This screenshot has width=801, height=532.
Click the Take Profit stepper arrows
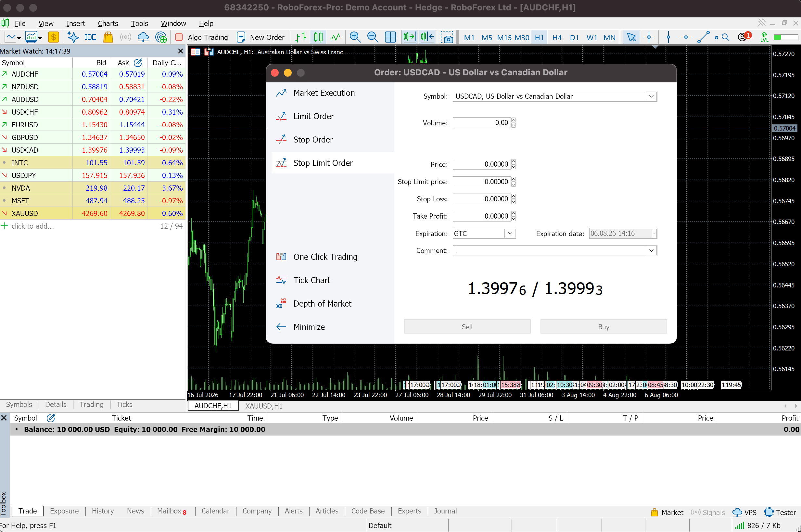pos(513,216)
